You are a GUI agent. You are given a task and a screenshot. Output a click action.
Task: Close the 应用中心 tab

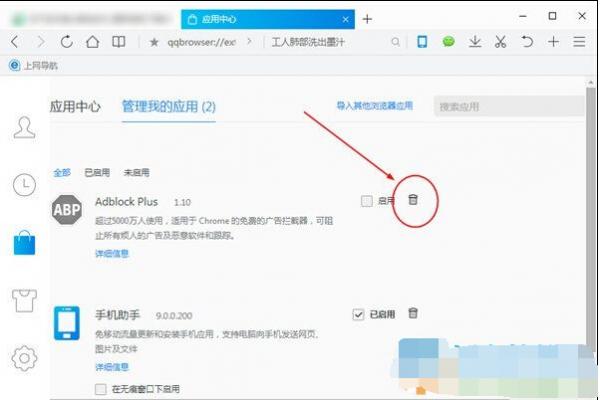click(346, 19)
